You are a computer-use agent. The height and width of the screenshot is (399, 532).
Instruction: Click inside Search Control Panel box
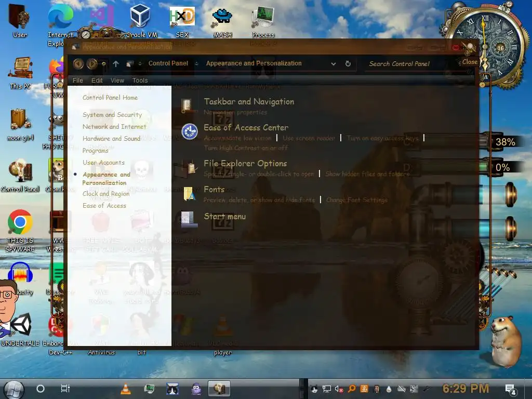[412, 64]
